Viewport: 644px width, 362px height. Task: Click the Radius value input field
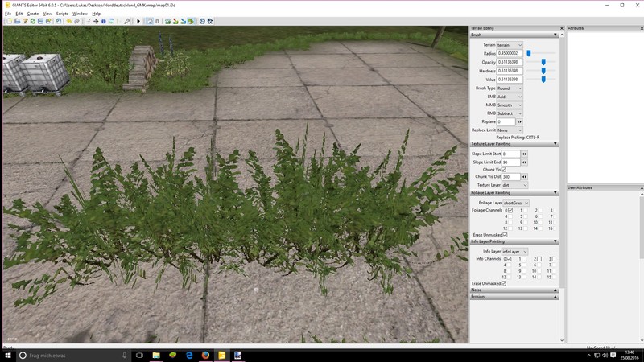[510, 53]
